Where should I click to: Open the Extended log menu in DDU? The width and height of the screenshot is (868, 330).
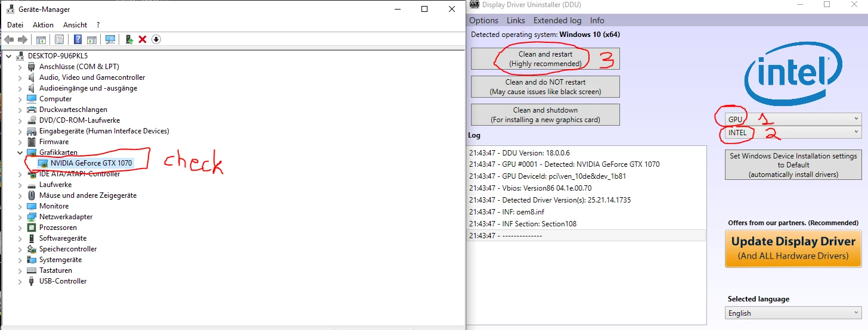tap(557, 20)
